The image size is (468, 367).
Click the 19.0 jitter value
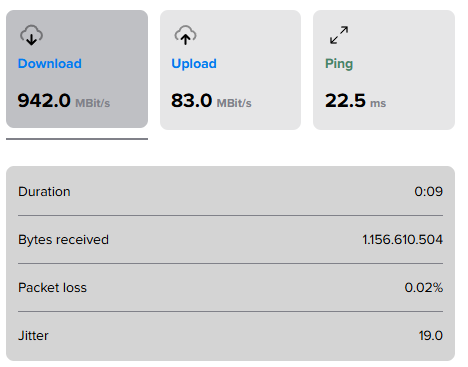pos(431,336)
